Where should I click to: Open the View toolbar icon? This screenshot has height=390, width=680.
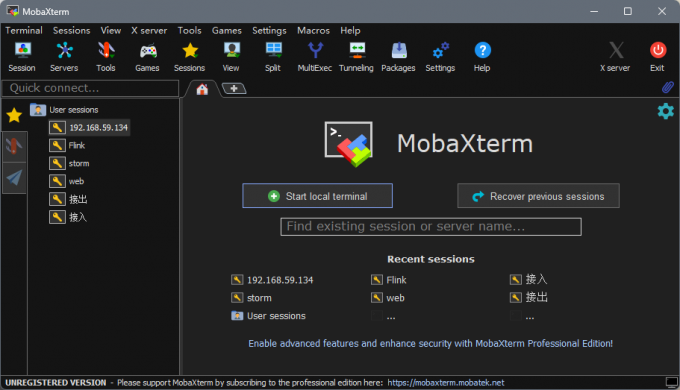[231, 57]
